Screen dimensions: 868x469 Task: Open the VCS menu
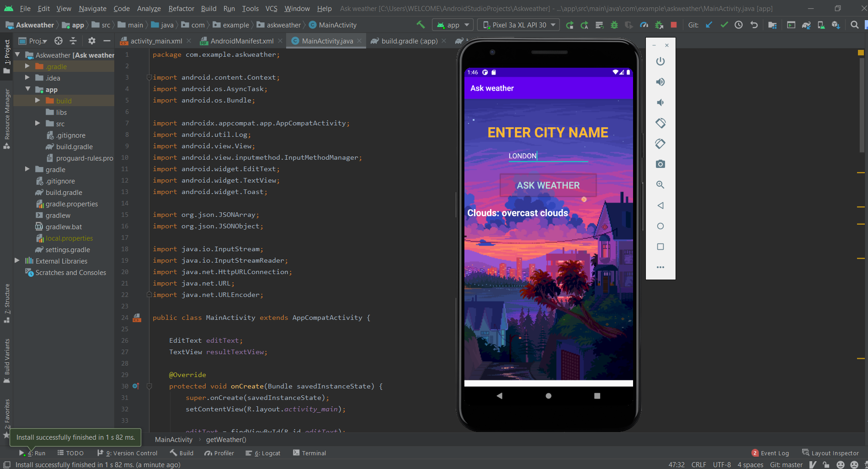[x=272, y=8]
